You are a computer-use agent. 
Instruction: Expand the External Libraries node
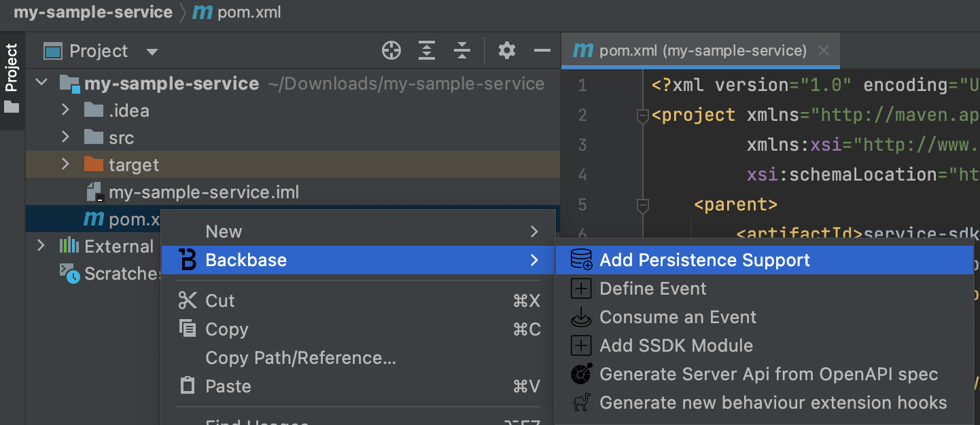pos(41,246)
